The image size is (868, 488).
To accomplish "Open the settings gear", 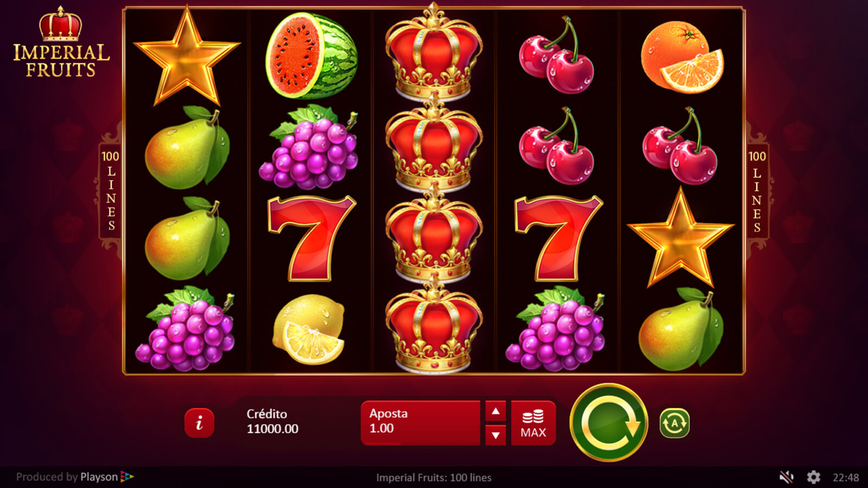I will click(813, 477).
